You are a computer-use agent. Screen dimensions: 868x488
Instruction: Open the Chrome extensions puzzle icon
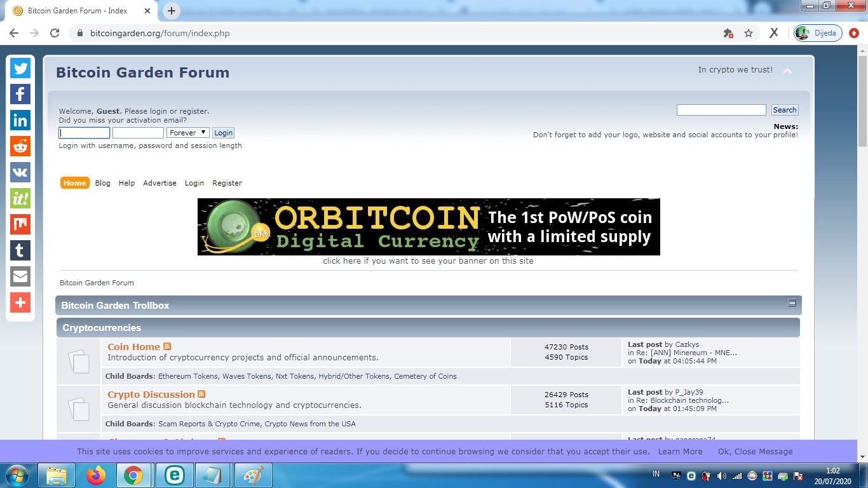click(x=728, y=33)
